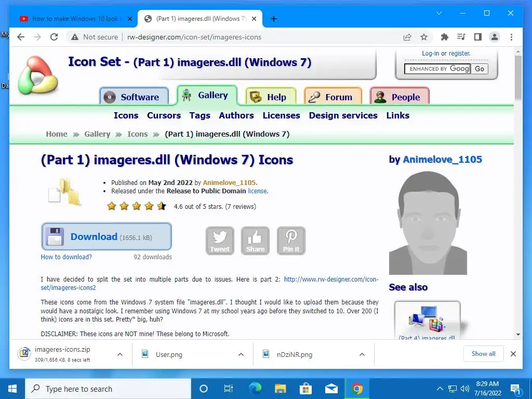Click the Tweet share icon

(220, 241)
